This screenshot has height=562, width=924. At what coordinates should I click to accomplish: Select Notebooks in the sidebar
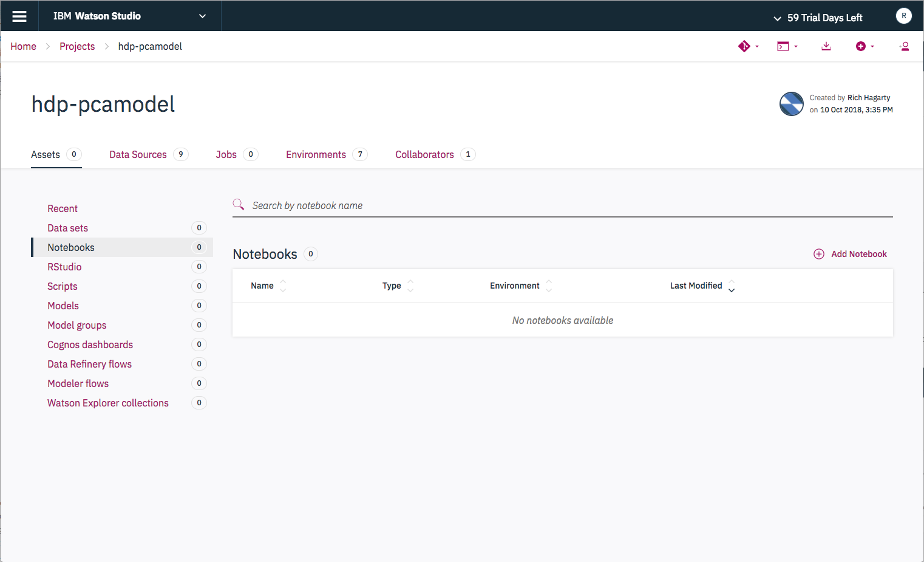121,247
